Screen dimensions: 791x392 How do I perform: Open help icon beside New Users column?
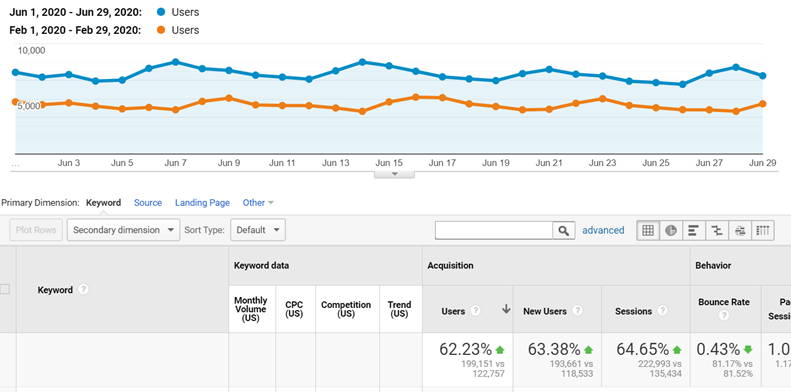(577, 311)
